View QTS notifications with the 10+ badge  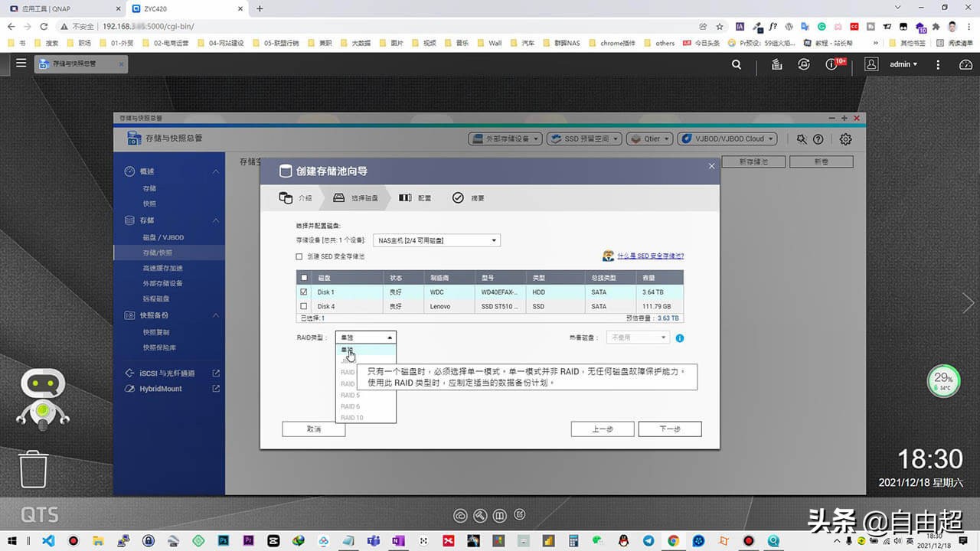pyautogui.click(x=831, y=64)
